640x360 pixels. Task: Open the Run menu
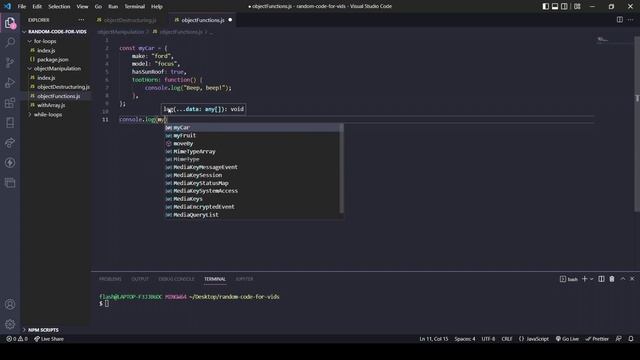click(x=113, y=7)
